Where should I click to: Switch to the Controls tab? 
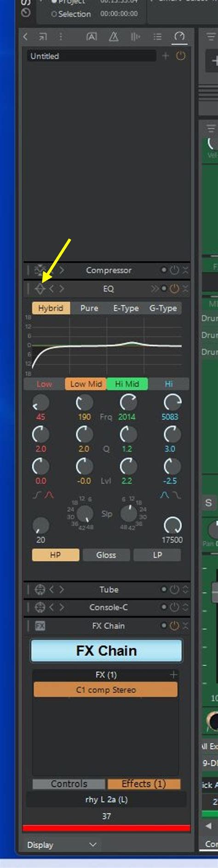pos(69,783)
